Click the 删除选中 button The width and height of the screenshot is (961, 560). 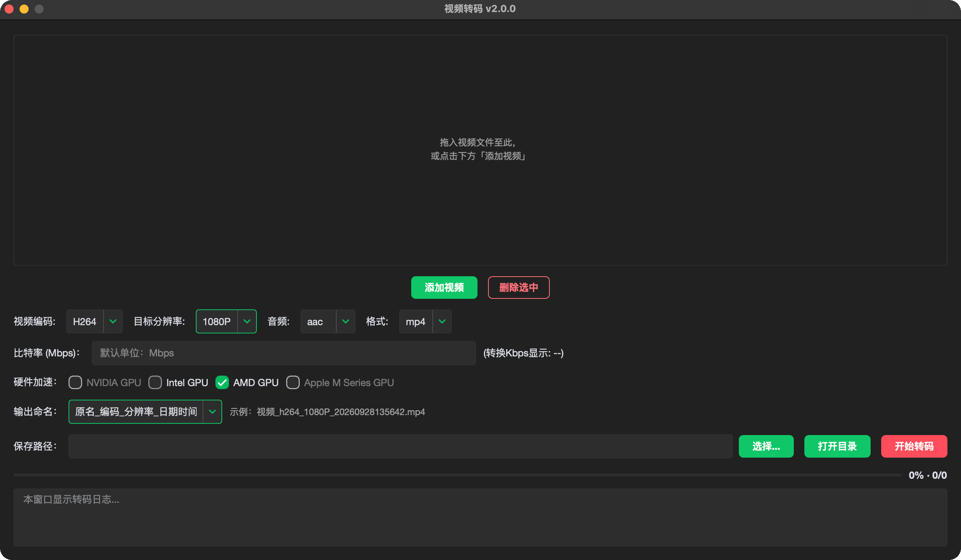519,288
